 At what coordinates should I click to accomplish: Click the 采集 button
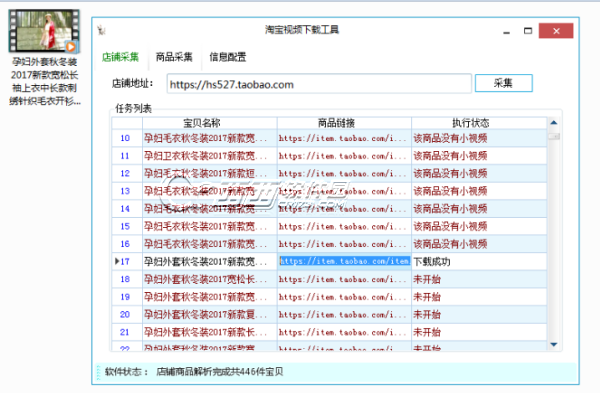point(503,83)
